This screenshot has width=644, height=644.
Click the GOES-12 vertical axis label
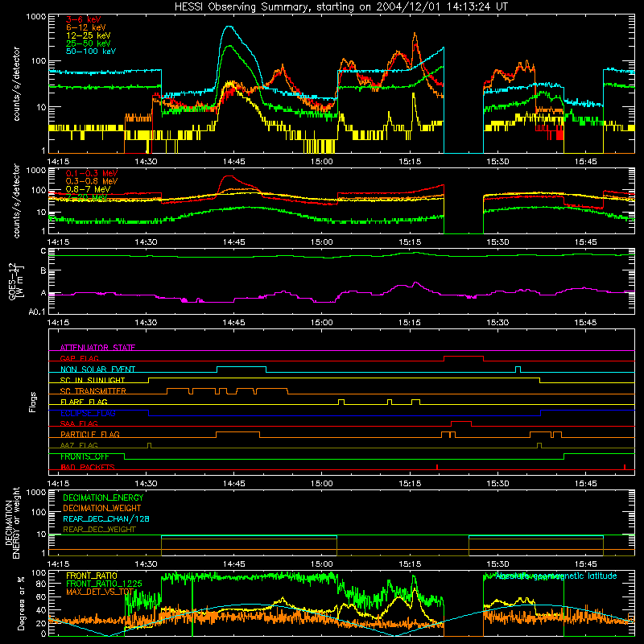tap(16, 281)
